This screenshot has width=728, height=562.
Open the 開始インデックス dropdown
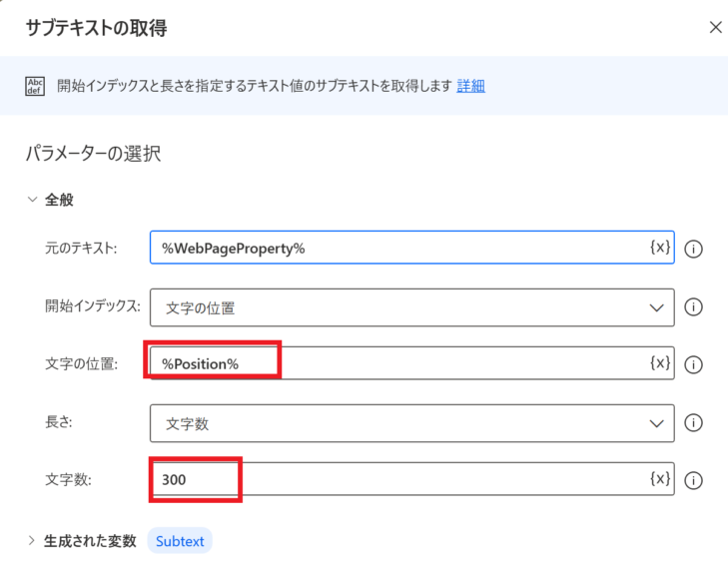pyautogui.click(x=411, y=307)
